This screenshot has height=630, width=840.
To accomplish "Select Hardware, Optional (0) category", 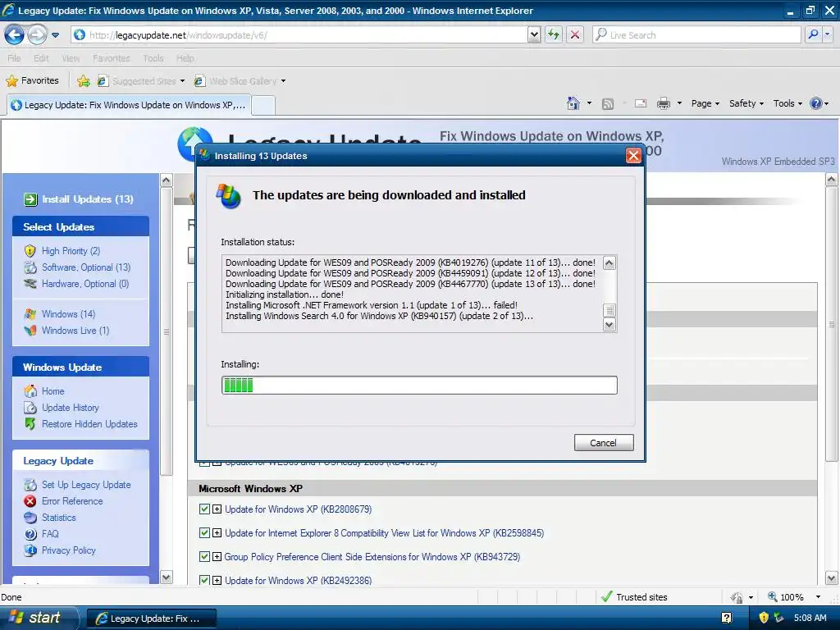I will tap(85, 284).
